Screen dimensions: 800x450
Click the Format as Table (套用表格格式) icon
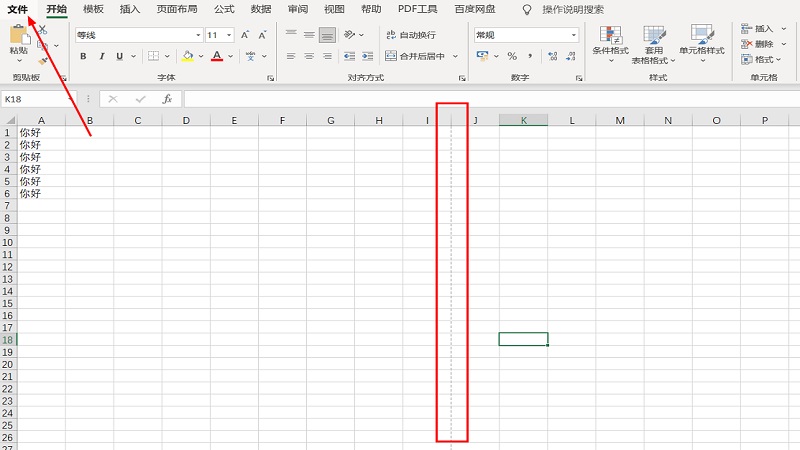[654, 36]
